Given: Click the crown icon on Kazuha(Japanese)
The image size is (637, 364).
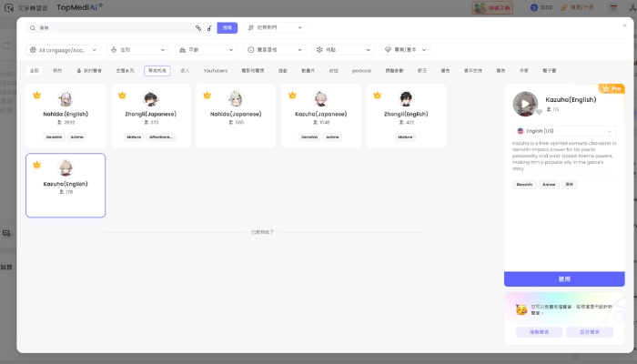Looking at the screenshot, I should click(x=292, y=95).
